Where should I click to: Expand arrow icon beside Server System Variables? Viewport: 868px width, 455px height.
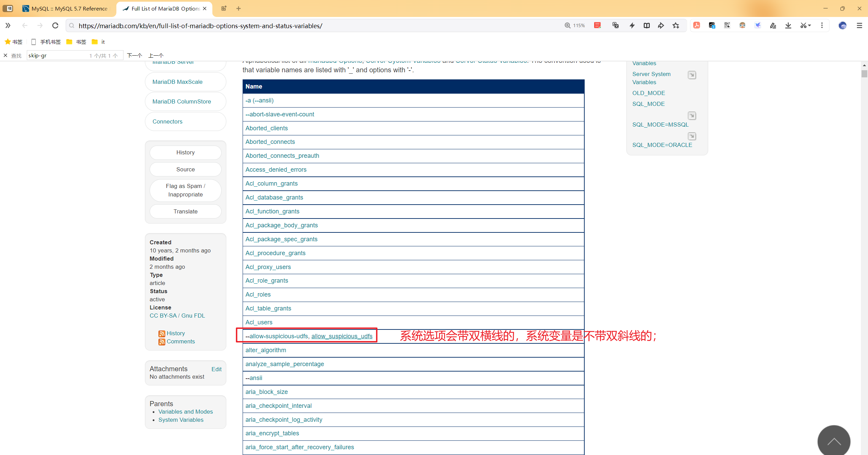click(692, 75)
